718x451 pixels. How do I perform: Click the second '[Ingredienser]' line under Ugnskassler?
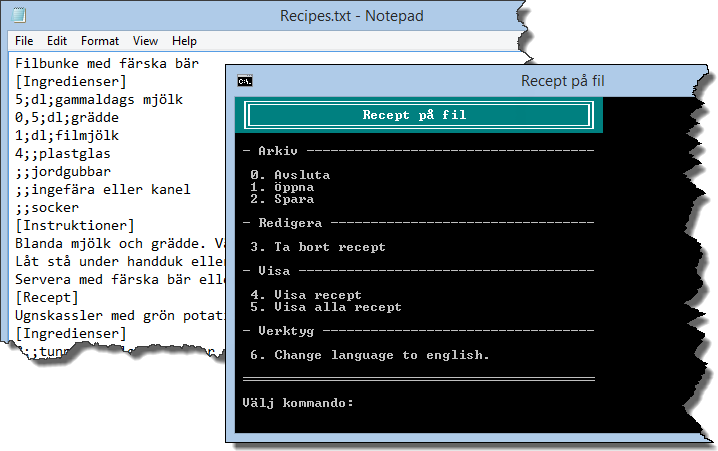coord(71,333)
